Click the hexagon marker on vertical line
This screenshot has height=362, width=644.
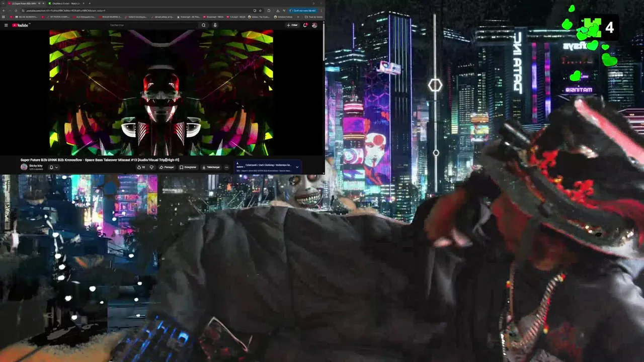pos(435,85)
